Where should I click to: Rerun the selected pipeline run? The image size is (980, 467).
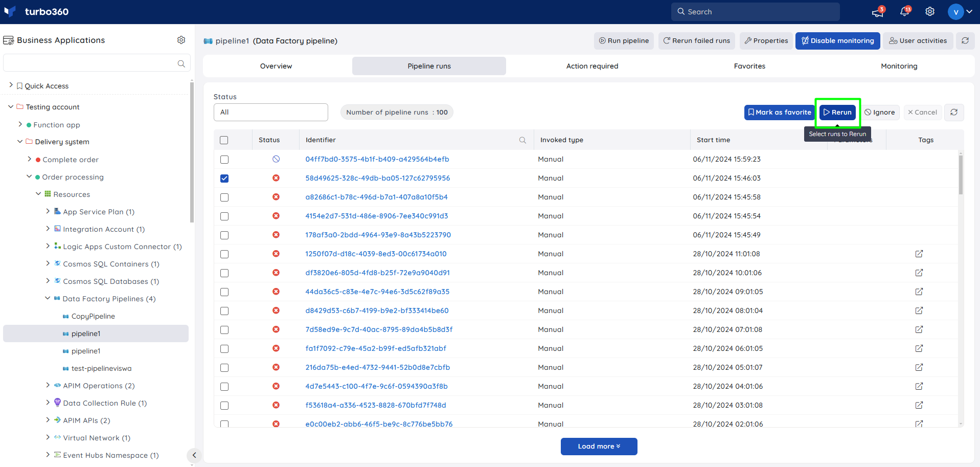(837, 113)
